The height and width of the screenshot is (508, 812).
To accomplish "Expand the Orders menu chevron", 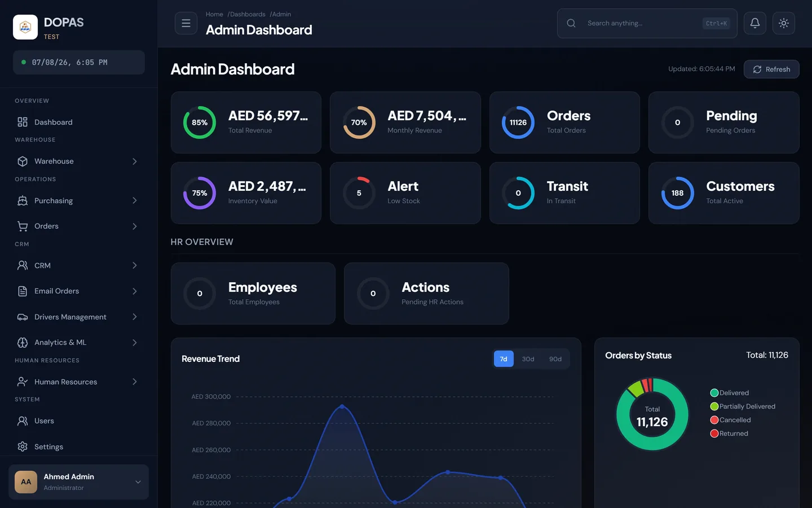I will pos(135,226).
